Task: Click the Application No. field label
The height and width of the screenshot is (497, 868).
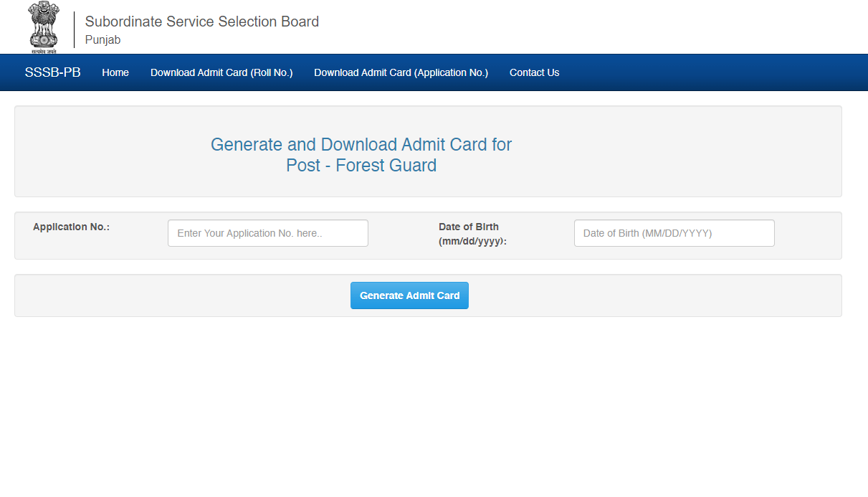Action: tap(71, 227)
